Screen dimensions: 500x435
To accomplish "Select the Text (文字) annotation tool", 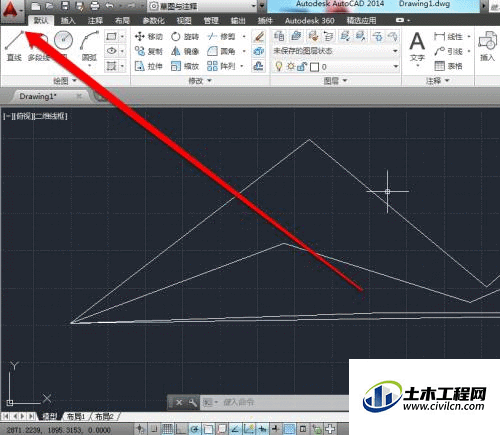I will [x=417, y=47].
